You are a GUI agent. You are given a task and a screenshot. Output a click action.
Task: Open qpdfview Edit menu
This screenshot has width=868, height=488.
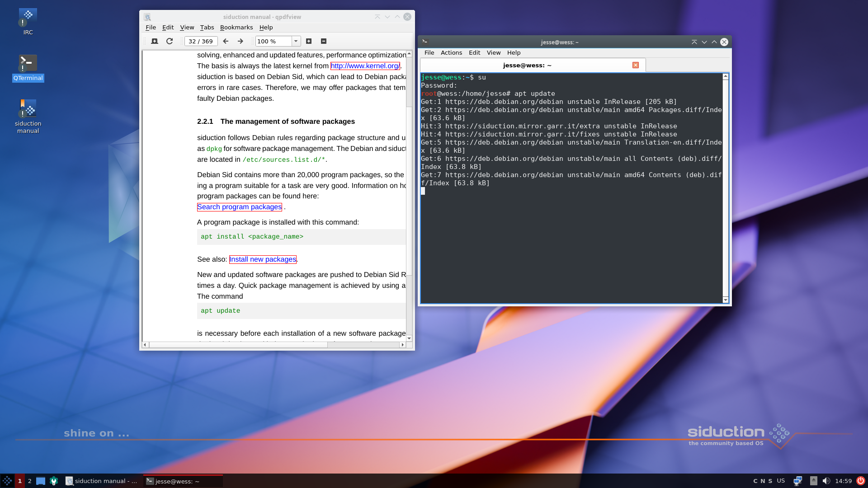(x=168, y=28)
